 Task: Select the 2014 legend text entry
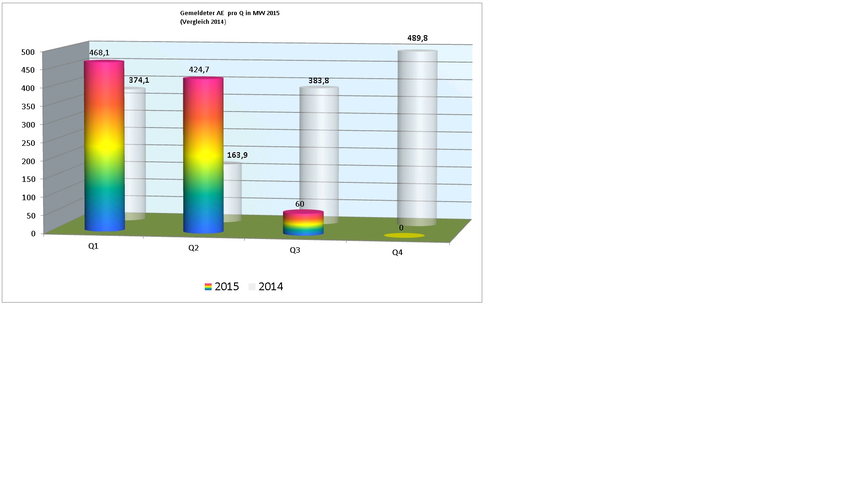(x=271, y=287)
